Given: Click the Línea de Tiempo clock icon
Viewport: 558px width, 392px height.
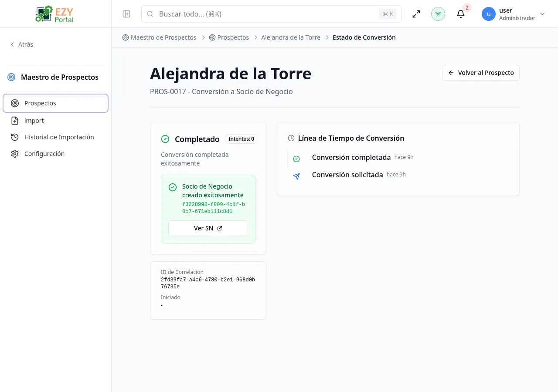Looking at the screenshot, I should coord(291,138).
